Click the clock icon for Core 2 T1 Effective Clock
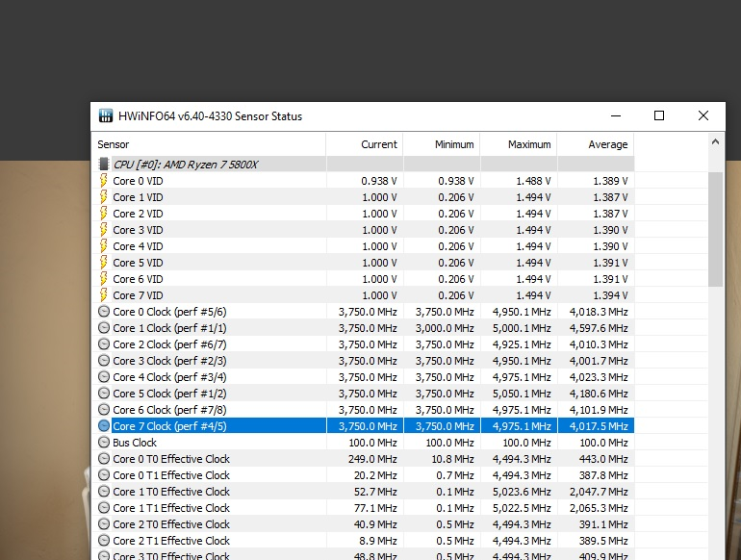Viewport: 741px width, 560px height. (x=104, y=541)
